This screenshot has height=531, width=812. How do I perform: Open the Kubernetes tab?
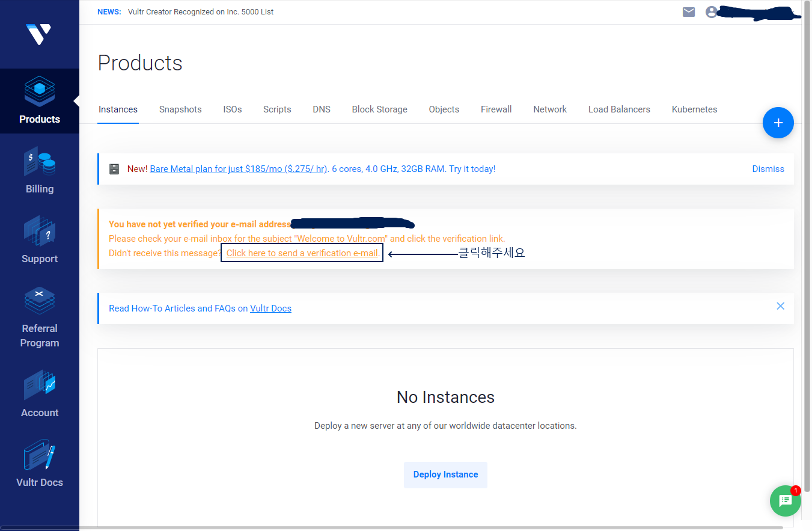click(694, 109)
